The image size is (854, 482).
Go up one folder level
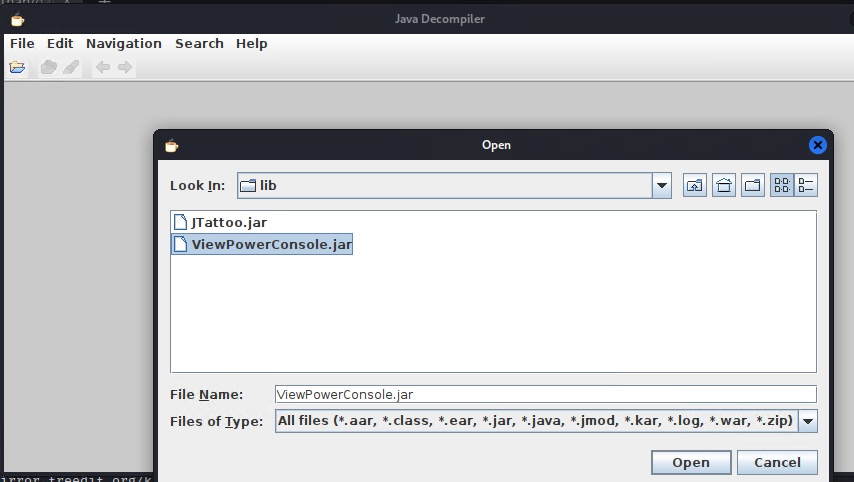[695, 185]
